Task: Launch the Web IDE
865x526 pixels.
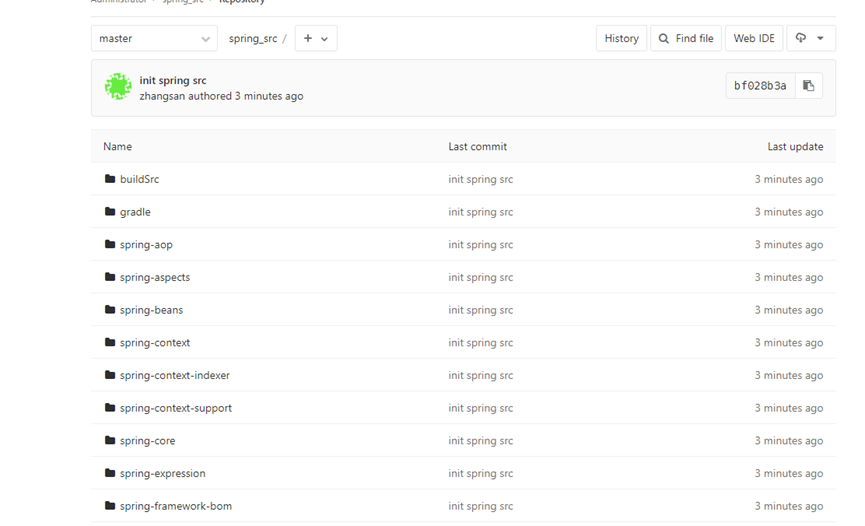Action: point(754,39)
